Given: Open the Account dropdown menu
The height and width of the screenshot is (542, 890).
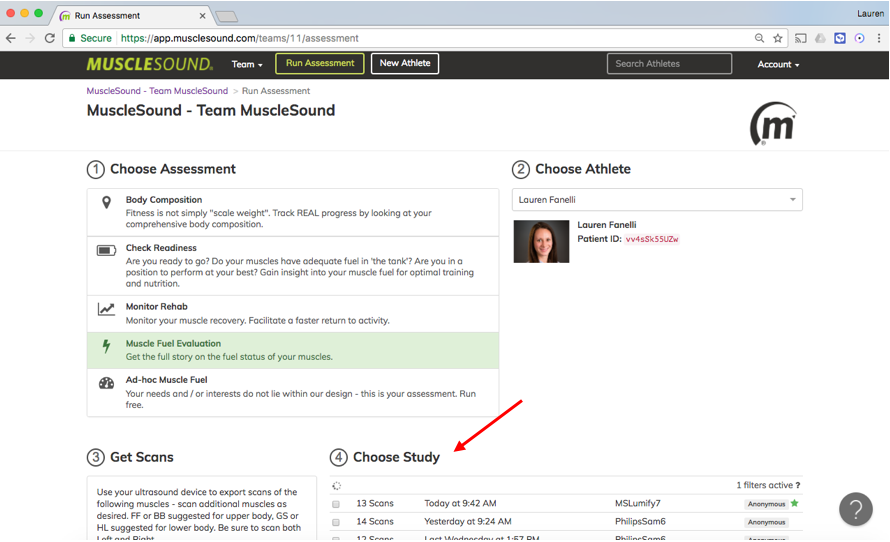Looking at the screenshot, I should click(778, 64).
